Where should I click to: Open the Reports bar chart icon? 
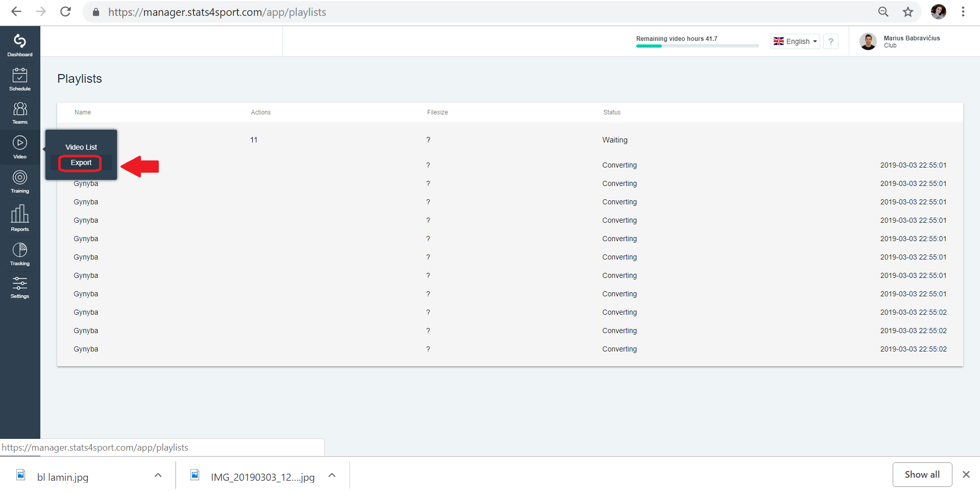(x=20, y=218)
